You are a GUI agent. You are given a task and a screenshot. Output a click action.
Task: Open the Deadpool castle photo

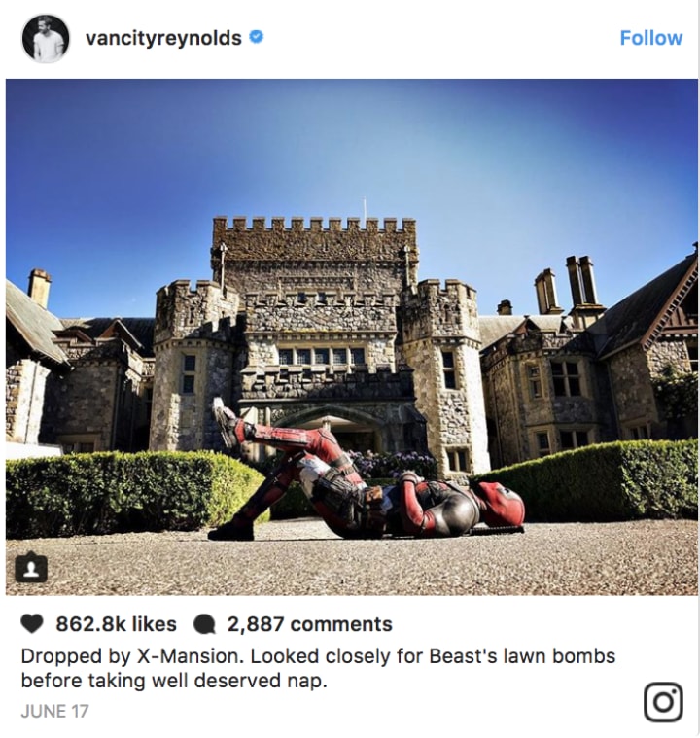click(352, 337)
